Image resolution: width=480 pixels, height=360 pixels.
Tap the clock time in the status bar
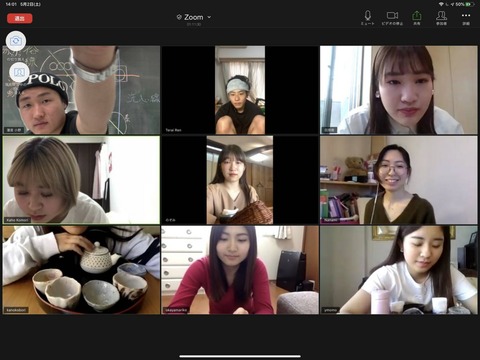point(11,4)
